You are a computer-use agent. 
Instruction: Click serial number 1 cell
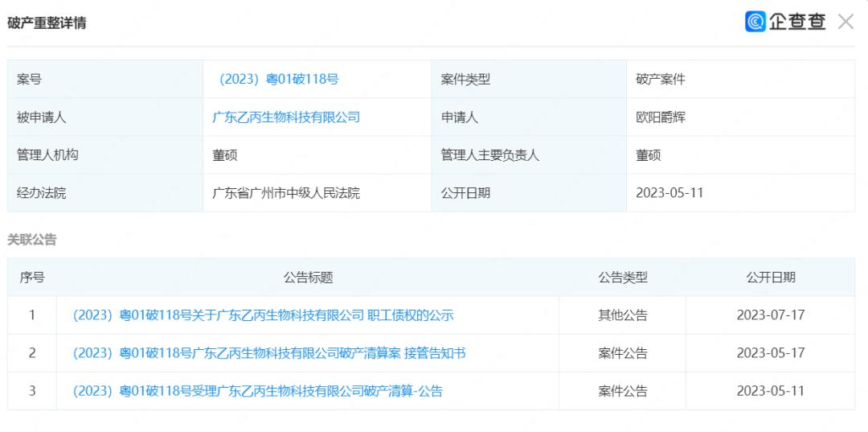32,315
